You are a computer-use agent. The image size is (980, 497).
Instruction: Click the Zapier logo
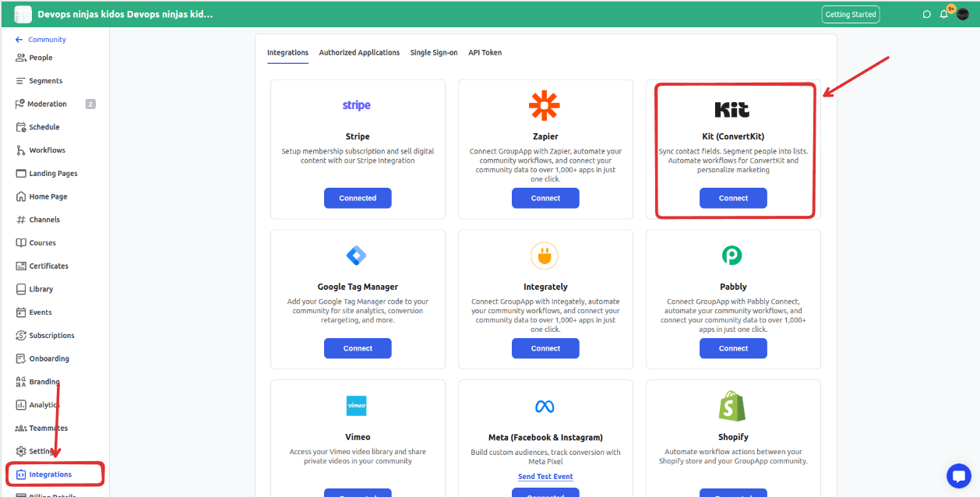[545, 106]
